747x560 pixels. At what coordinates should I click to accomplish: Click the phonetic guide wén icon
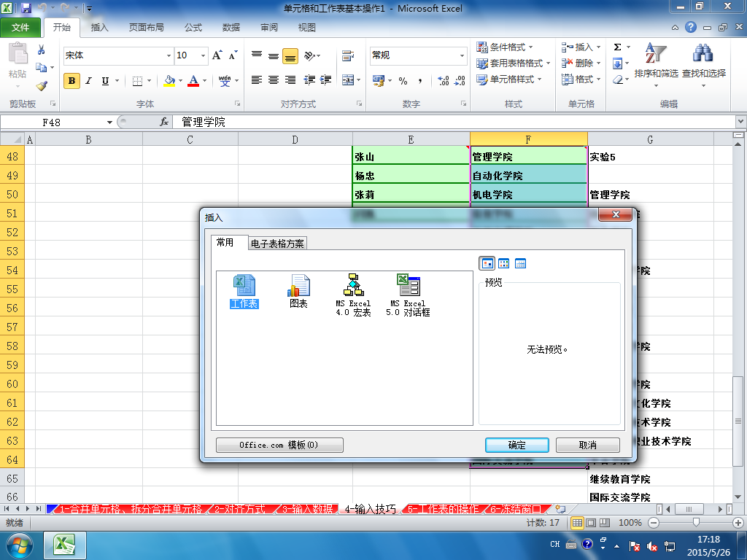coord(225,80)
